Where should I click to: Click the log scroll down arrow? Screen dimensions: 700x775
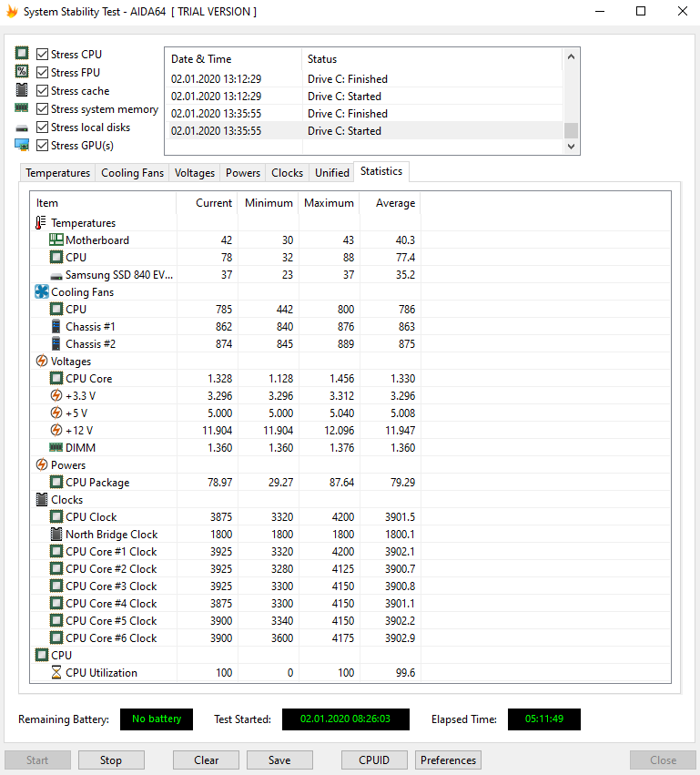coord(571,147)
